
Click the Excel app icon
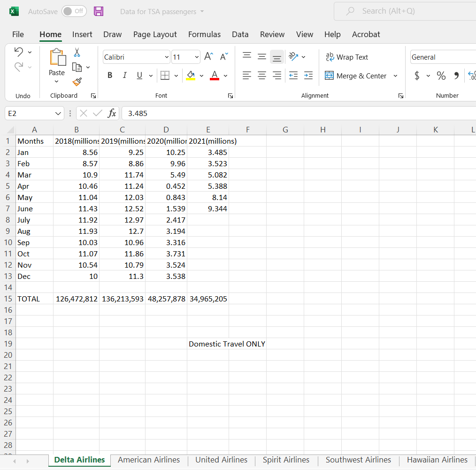point(14,12)
